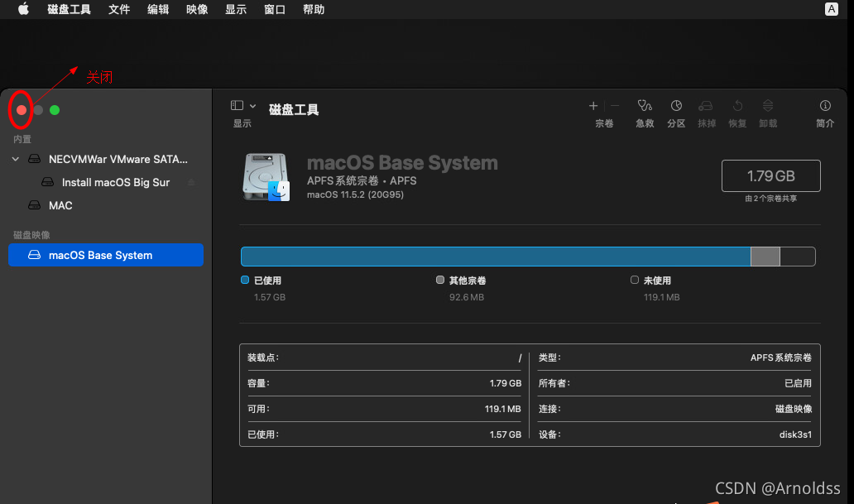Click the 类型 APFS 系统宗卷 table row

(x=674, y=358)
